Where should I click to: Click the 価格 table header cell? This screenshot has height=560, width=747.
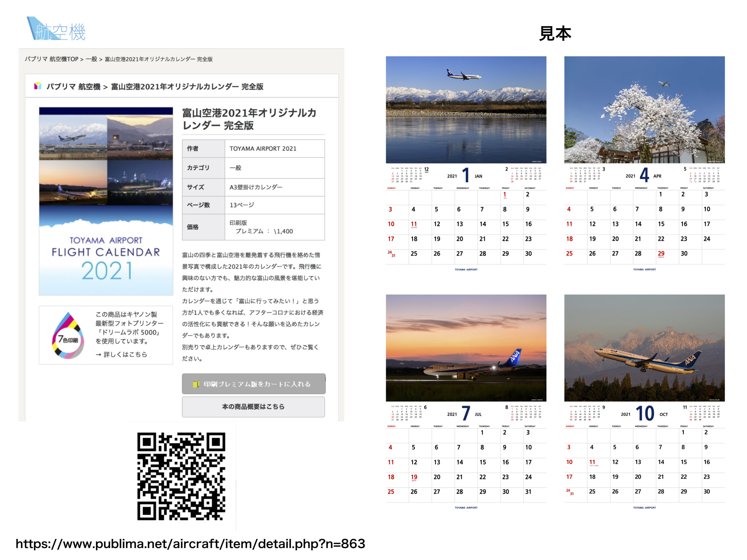(x=204, y=227)
